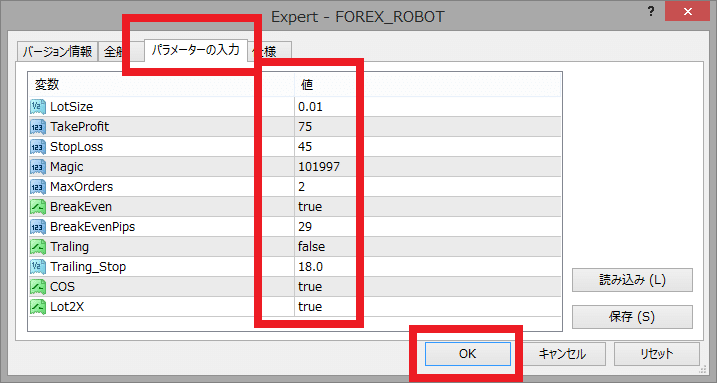Click the TakeProfit integer icon
717x383 pixels.
tap(38, 127)
